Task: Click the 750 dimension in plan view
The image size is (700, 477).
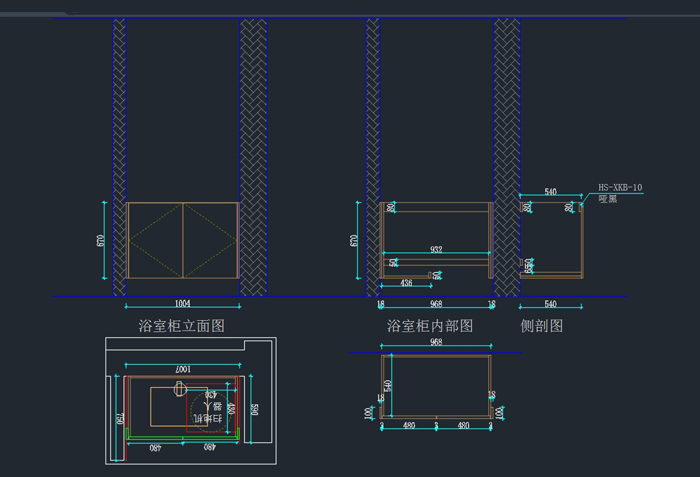Action: tap(119, 418)
